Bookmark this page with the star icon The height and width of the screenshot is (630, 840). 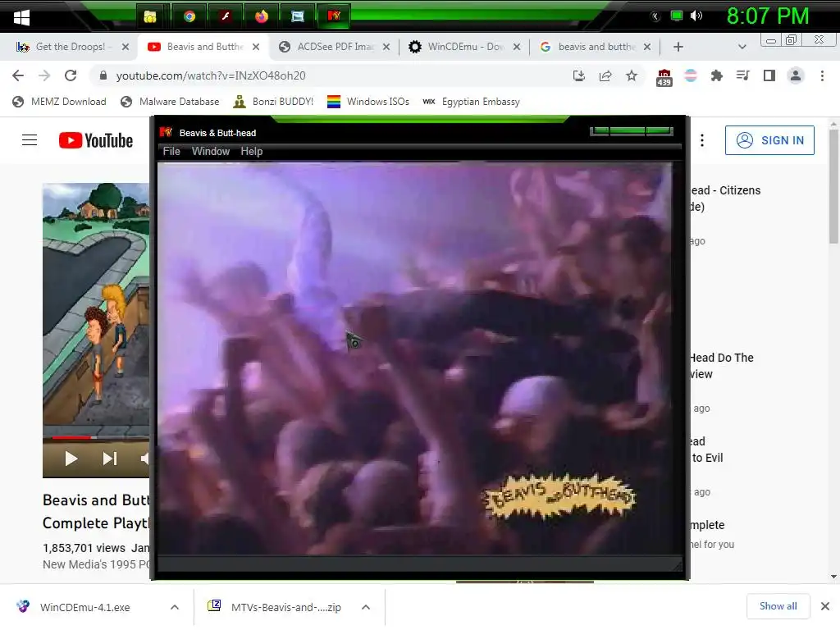click(x=632, y=75)
